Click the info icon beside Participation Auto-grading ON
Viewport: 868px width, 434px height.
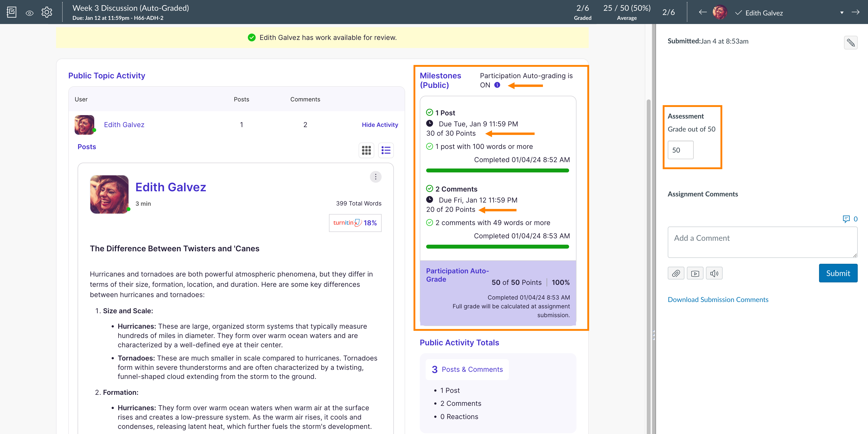(497, 85)
